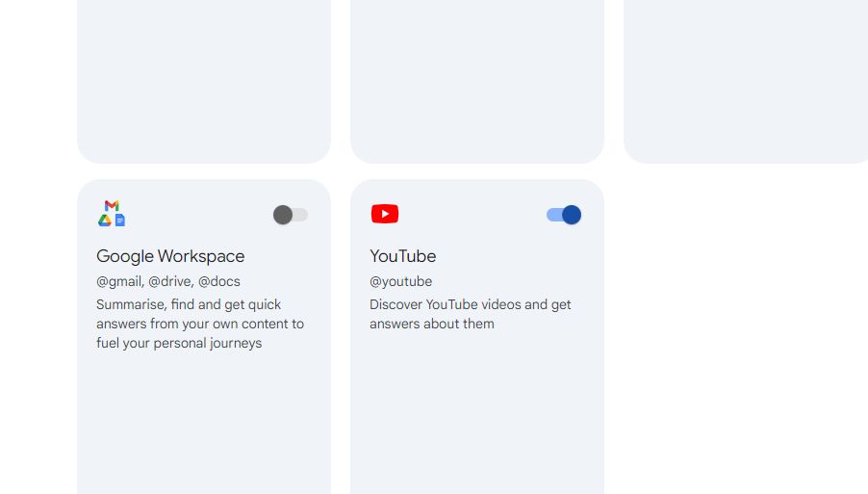Viewport: 868px width, 494px height.
Task: Disable the YouTube extension toggle
Action: (x=564, y=215)
